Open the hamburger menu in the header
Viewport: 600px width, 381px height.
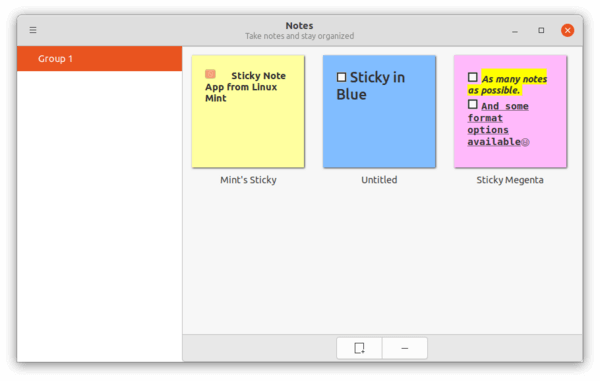tap(33, 30)
